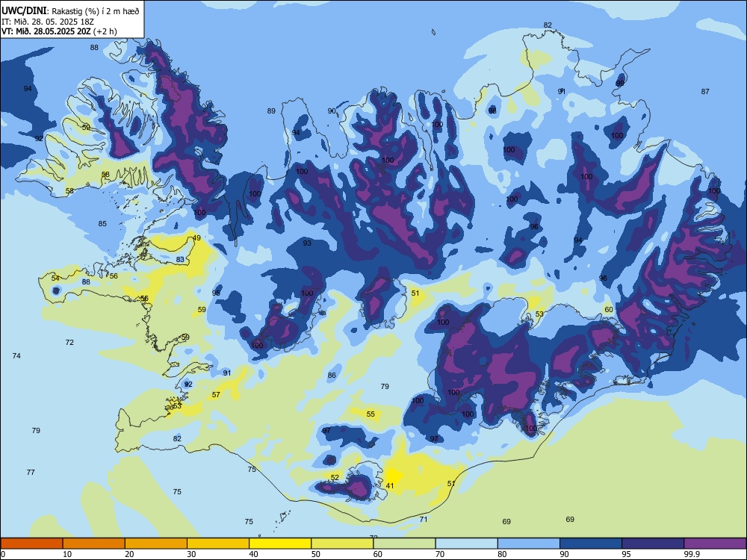Viewport: 747px width, 560px height.
Task: Click the '71' value near the south coast
Action: click(x=424, y=520)
